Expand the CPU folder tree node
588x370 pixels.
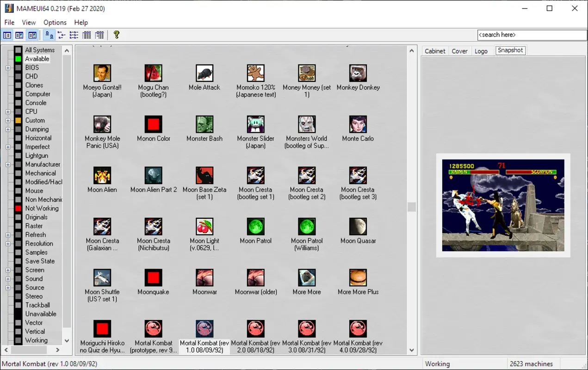point(7,111)
